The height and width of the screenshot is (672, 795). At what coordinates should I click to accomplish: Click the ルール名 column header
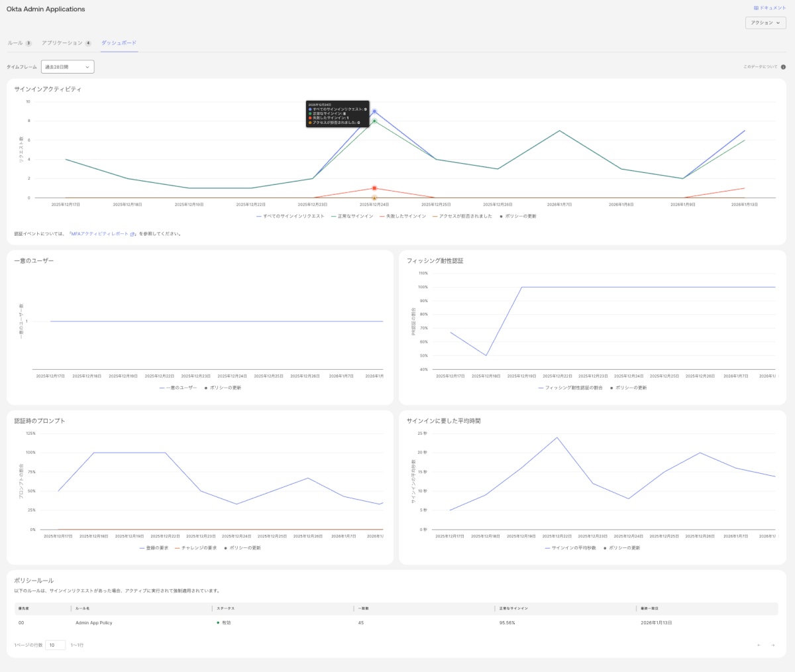pyautogui.click(x=83, y=608)
